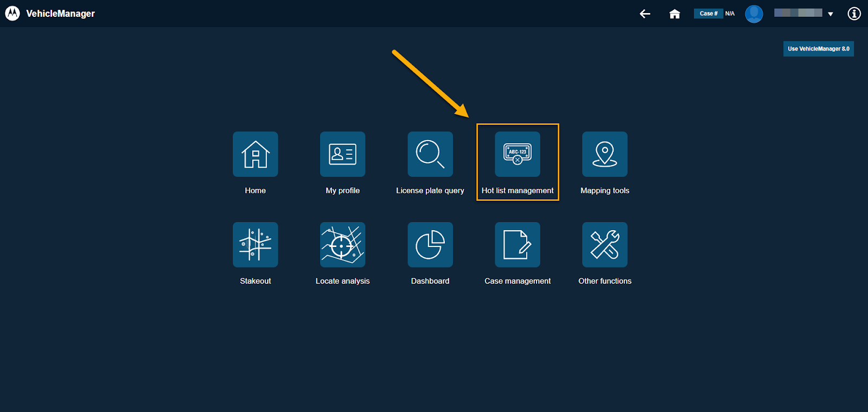The image size is (868, 412).
Task: Open the Case management icon
Action: tap(518, 245)
